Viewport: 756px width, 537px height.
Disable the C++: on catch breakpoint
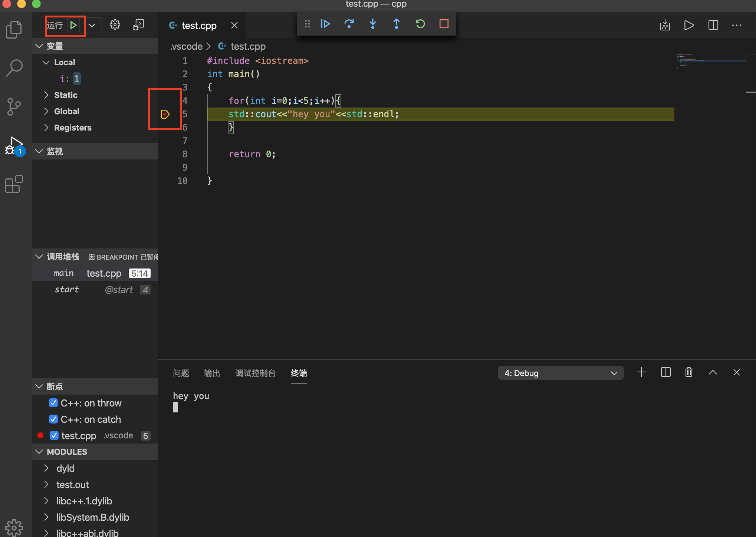(53, 419)
